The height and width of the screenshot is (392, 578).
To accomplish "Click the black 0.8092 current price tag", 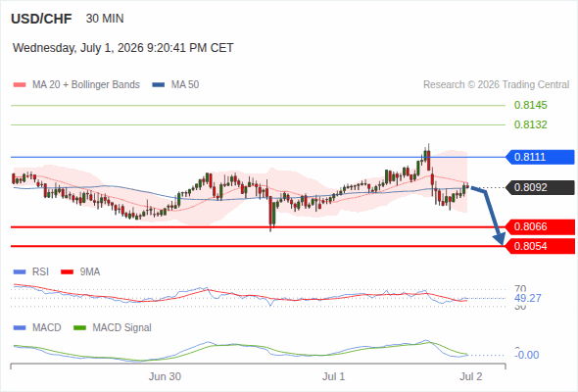I will 540,188.
